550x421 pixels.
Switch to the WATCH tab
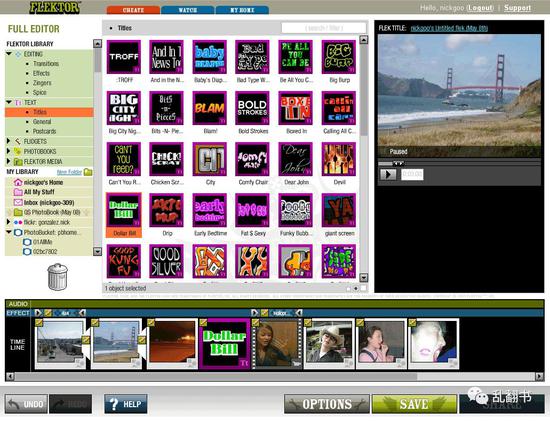coord(188,10)
